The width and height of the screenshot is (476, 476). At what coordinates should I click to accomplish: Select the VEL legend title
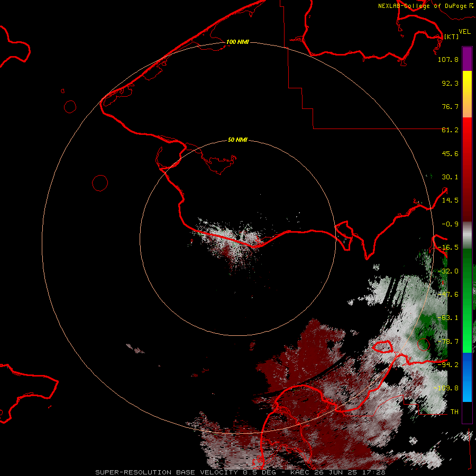click(x=465, y=32)
